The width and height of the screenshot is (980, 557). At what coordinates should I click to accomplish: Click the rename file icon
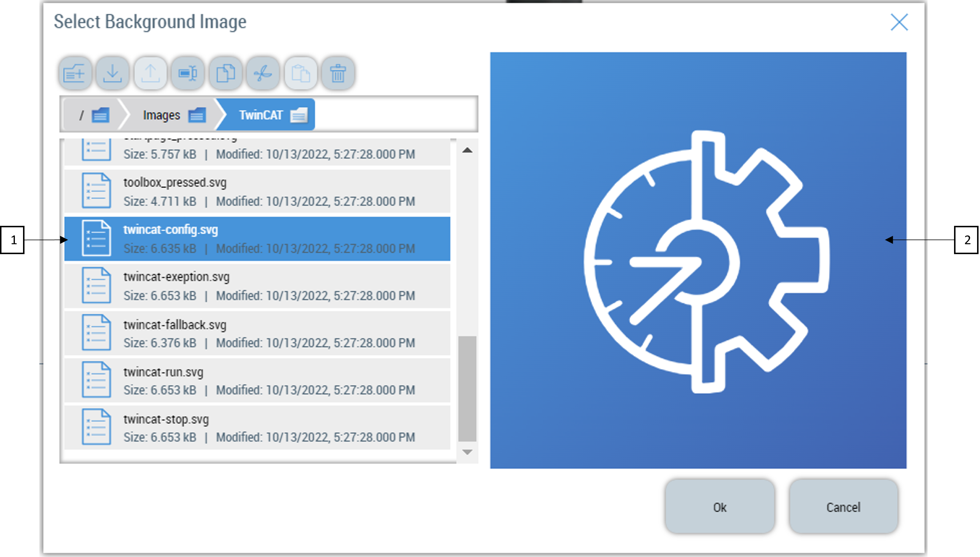point(188,73)
